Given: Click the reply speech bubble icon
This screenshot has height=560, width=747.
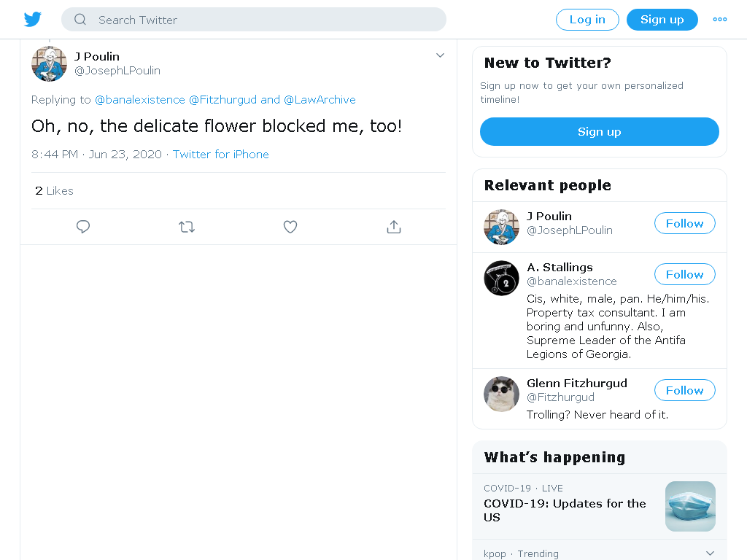Looking at the screenshot, I should [83, 227].
